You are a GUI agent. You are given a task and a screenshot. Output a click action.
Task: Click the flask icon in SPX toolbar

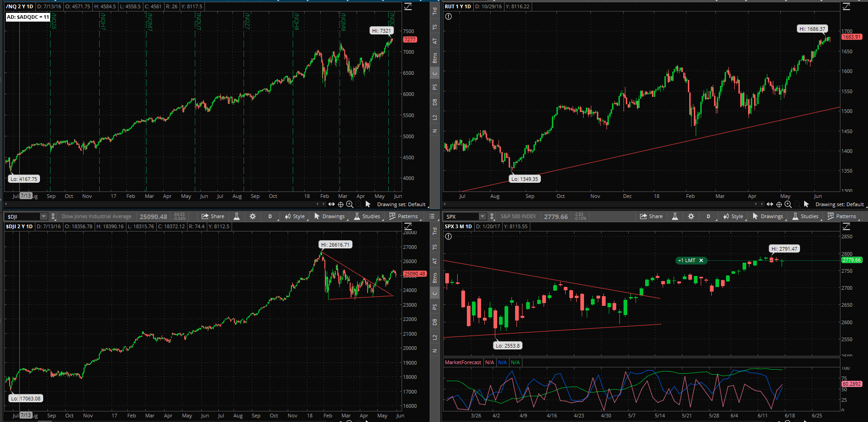point(675,216)
